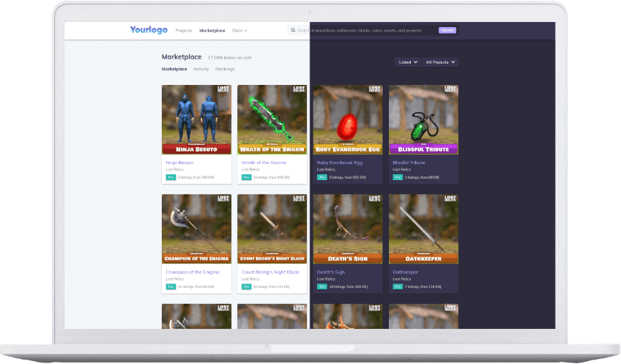Image resolution: width=621 pixels, height=364 pixels.
Task: Open the Oathkeeper sword image
Action: pos(423,229)
